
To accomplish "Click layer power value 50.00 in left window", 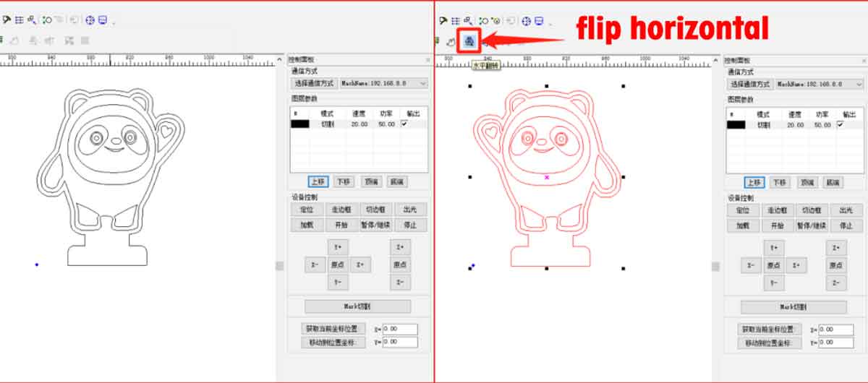I will [x=386, y=124].
